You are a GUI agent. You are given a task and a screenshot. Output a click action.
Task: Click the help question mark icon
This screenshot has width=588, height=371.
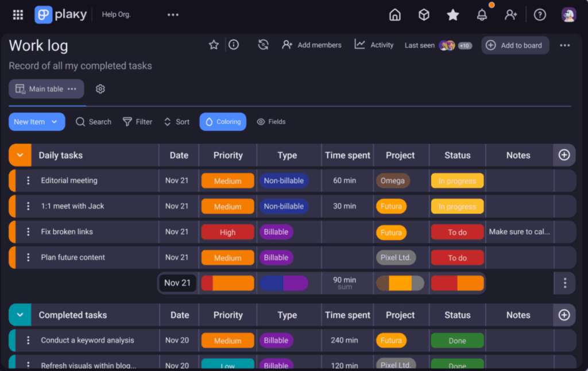pyautogui.click(x=540, y=15)
